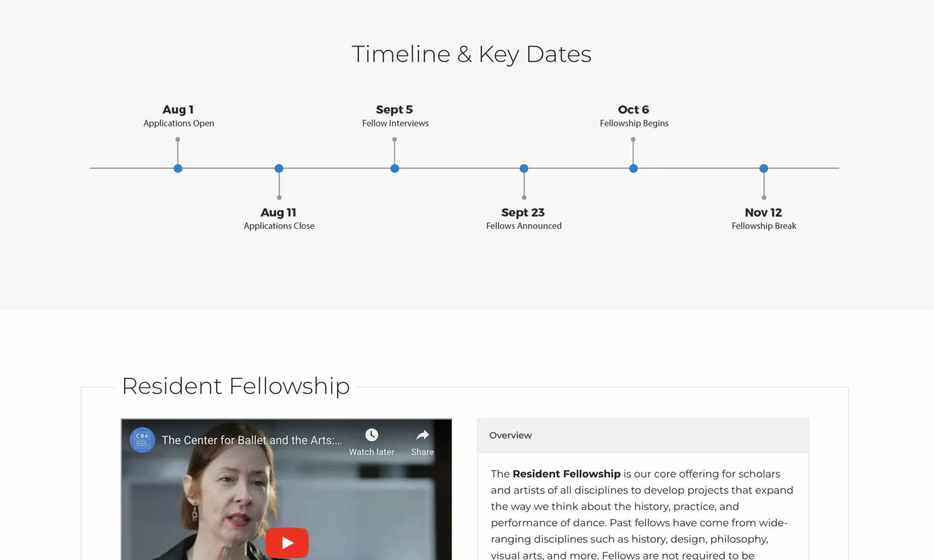Click the CBA channel avatar in the video
934x560 pixels.
[x=142, y=440]
